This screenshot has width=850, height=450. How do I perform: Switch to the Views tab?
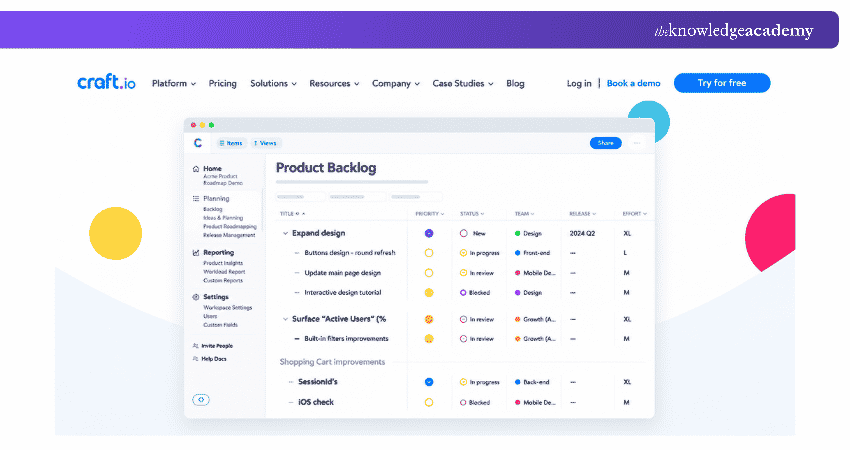pyautogui.click(x=265, y=143)
